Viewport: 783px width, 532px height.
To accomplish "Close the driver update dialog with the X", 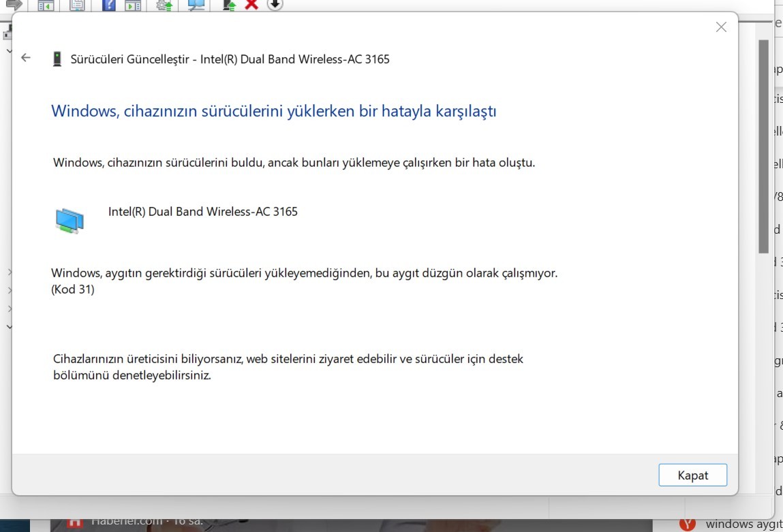I will 720,27.
